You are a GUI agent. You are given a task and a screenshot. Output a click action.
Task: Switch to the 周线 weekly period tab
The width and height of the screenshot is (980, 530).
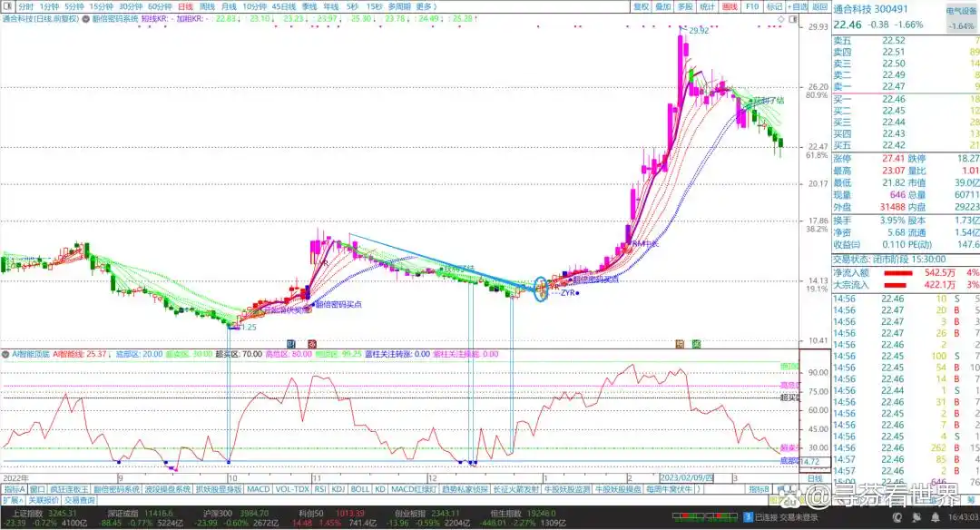point(207,6)
